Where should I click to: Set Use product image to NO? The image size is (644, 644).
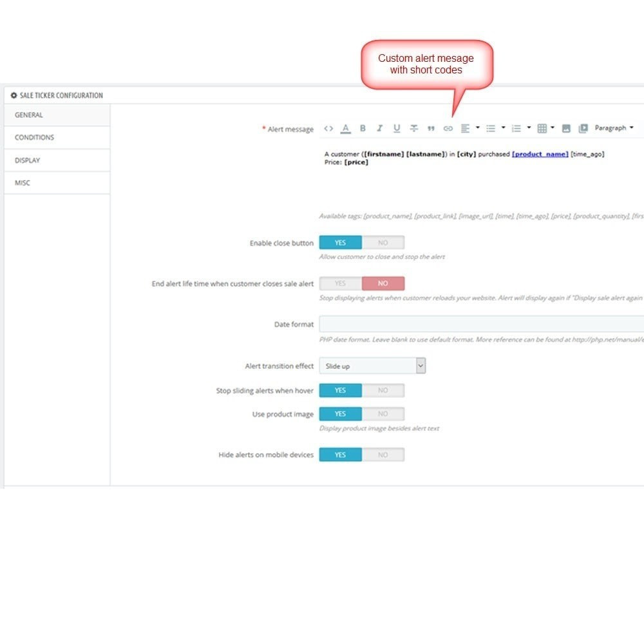click(x=383, y=414)
